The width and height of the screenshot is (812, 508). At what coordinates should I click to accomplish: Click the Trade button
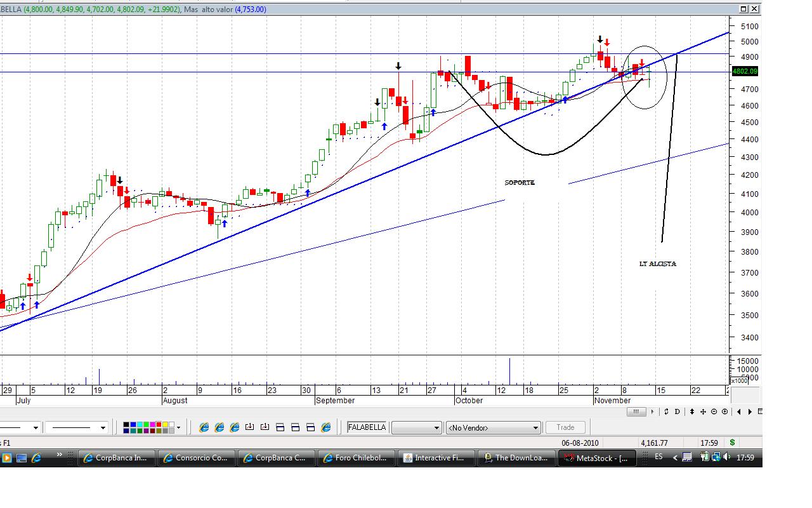pyautogui.click(x=565, y=427)
